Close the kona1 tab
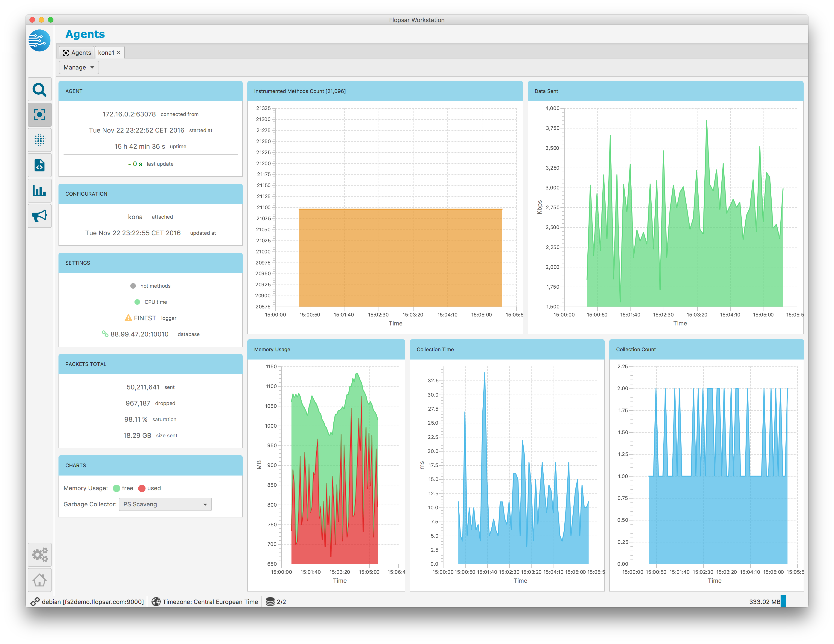This screenshot has width=834, height=644. point(118,53)
